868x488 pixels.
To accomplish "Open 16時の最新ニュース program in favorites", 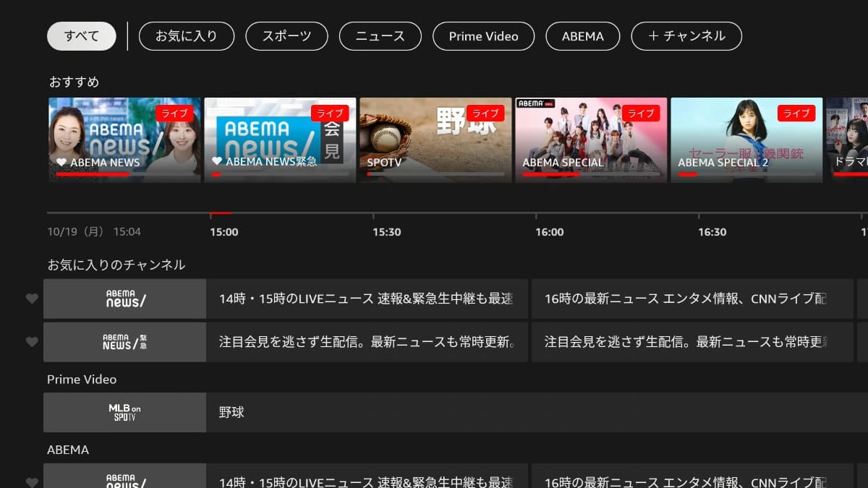I will 692,299.
